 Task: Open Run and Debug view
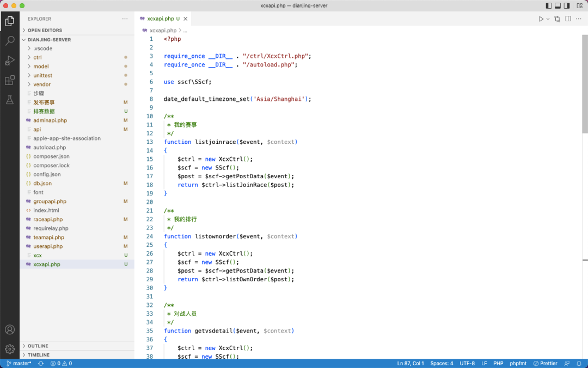[x=10, y=61]
